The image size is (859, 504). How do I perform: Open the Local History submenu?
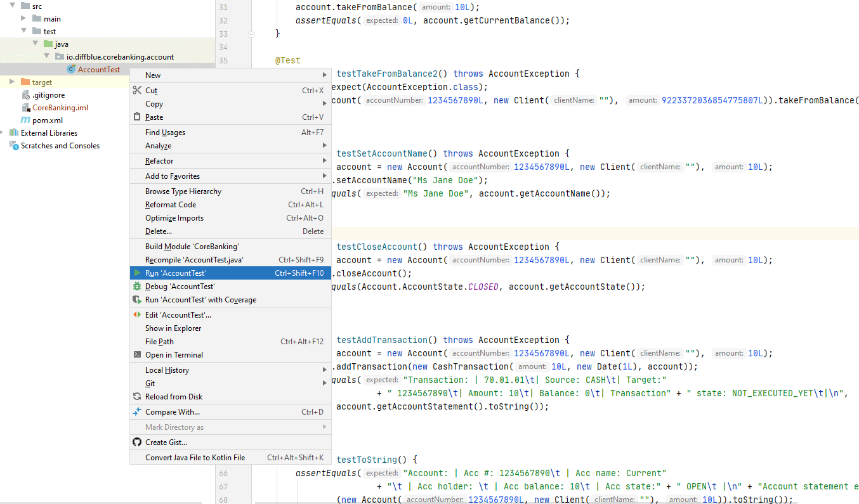(x=230, y=370)
